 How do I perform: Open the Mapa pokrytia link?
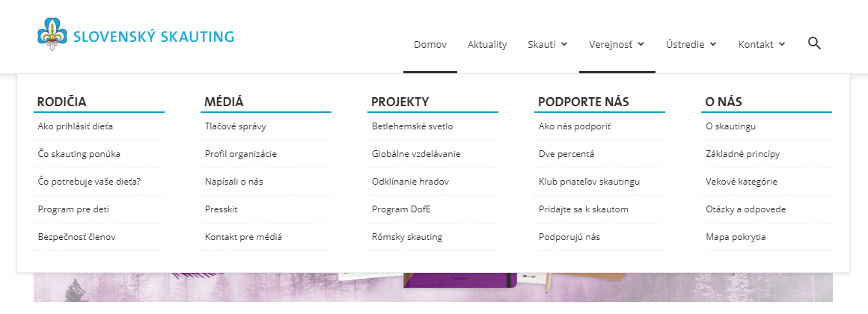coord(736,237)
